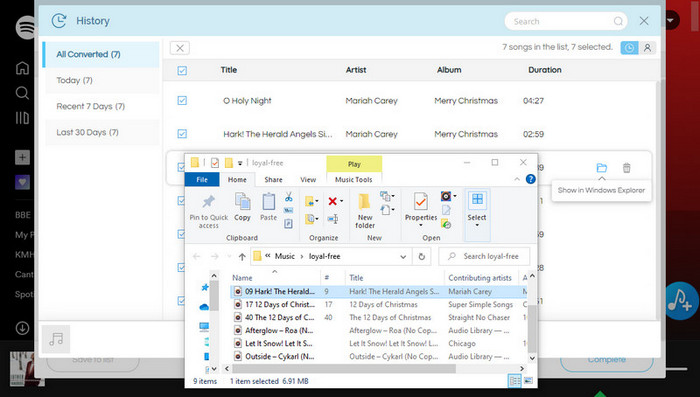The height and width of the screenshot is (397, 700).
Task: Click the Spotify Home icon in sidebar
Action: (22, 68)
